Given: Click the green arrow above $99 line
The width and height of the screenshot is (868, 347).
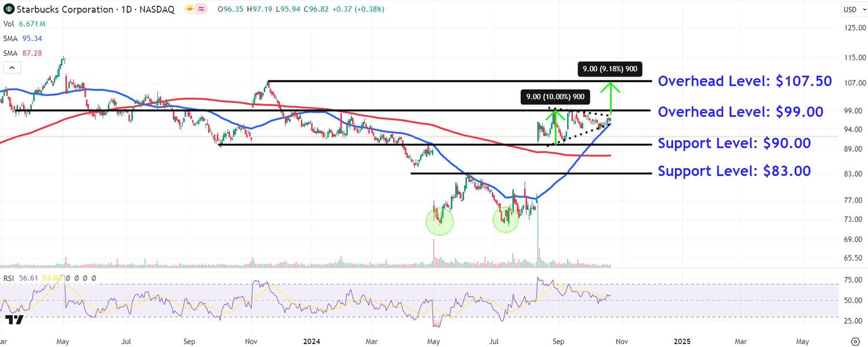Looking at the screenshot, I should point(612,95).
